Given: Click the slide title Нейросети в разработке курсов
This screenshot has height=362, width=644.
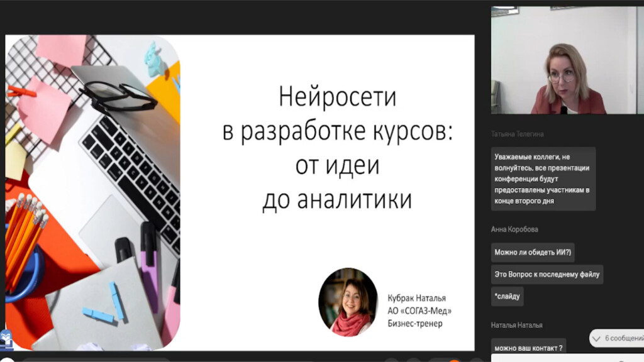Looking at the screenshot, I should [337, 114].
